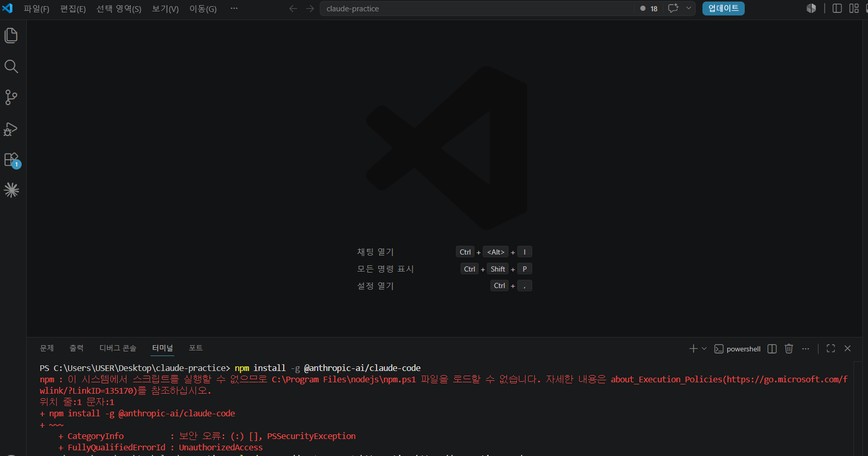Open the 보기(V) menu
868x456 pixels.
166,9
